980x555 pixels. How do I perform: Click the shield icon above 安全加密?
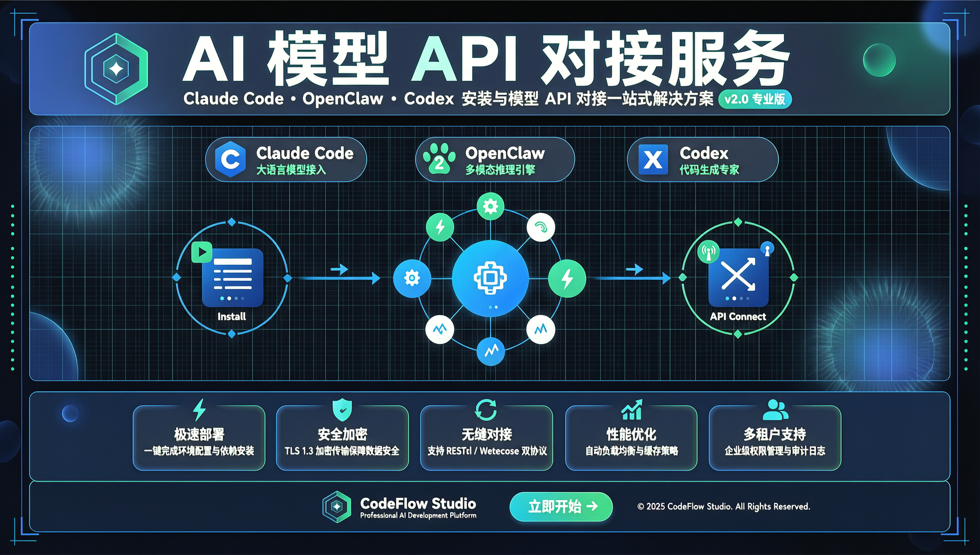point(343,409)
